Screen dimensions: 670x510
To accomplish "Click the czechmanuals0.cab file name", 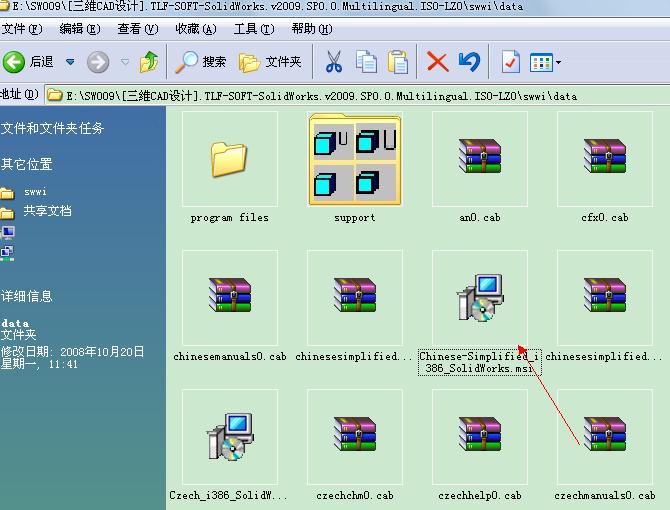I will [605, 495].
